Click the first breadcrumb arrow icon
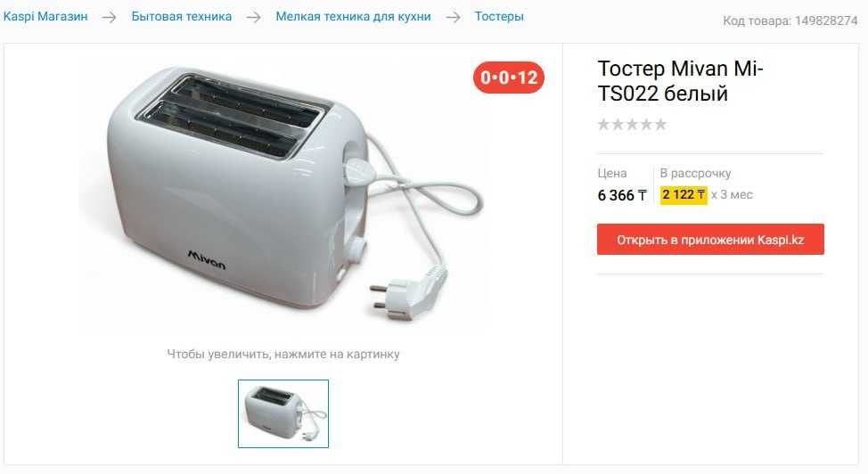The image size is (868, 474). (x=109, y=17)
